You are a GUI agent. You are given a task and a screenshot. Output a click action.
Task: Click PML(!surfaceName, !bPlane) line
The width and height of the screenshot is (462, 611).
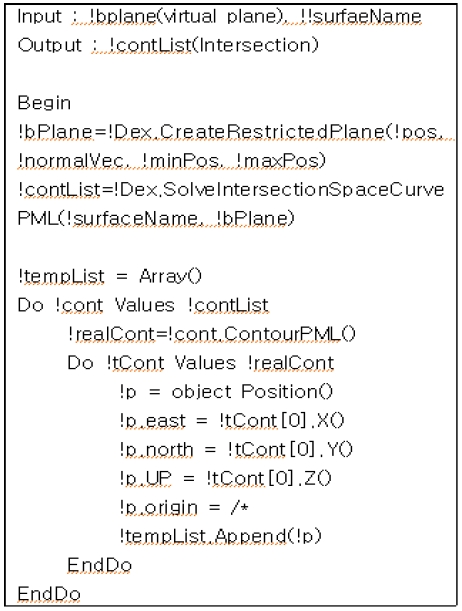(x=156, y=219)
